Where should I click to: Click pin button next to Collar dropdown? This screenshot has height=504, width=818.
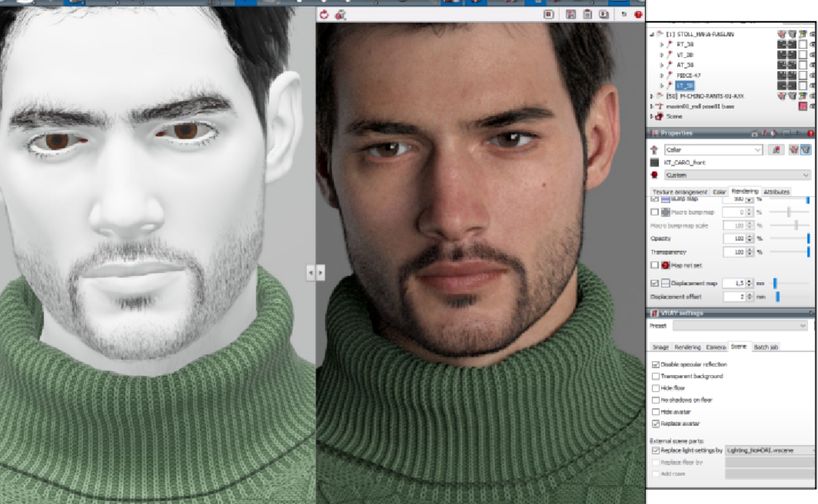tap(776, 149)
